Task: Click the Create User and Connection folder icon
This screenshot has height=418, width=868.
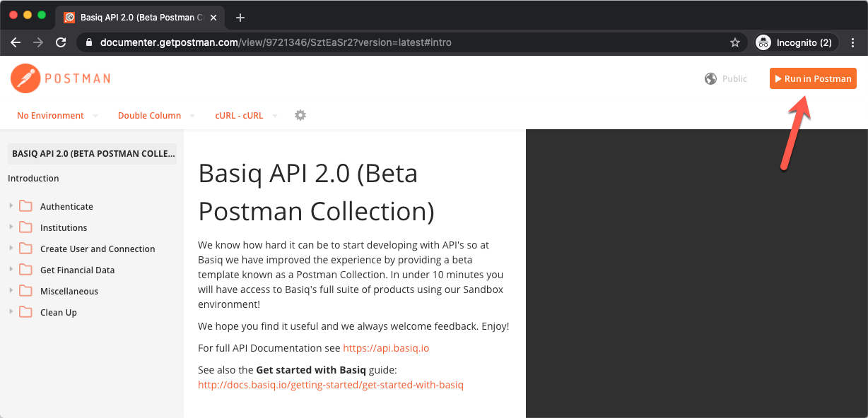Action: pyautogui.click(x=26, y=249)
